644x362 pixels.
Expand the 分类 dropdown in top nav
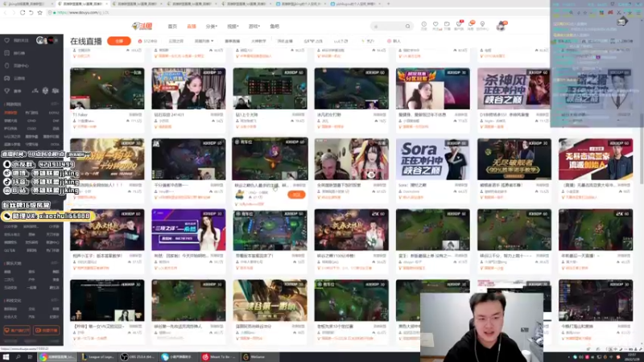pos(211,27)
